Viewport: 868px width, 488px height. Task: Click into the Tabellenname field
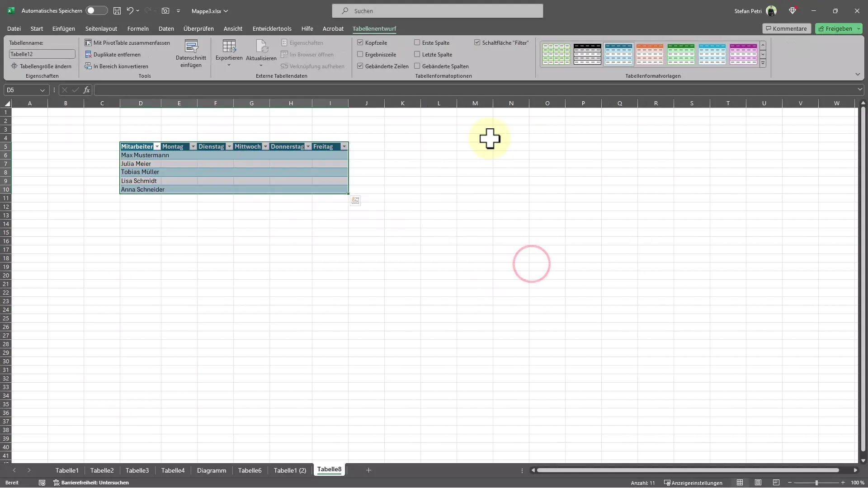pyautogui.click(x=42, y=54)
